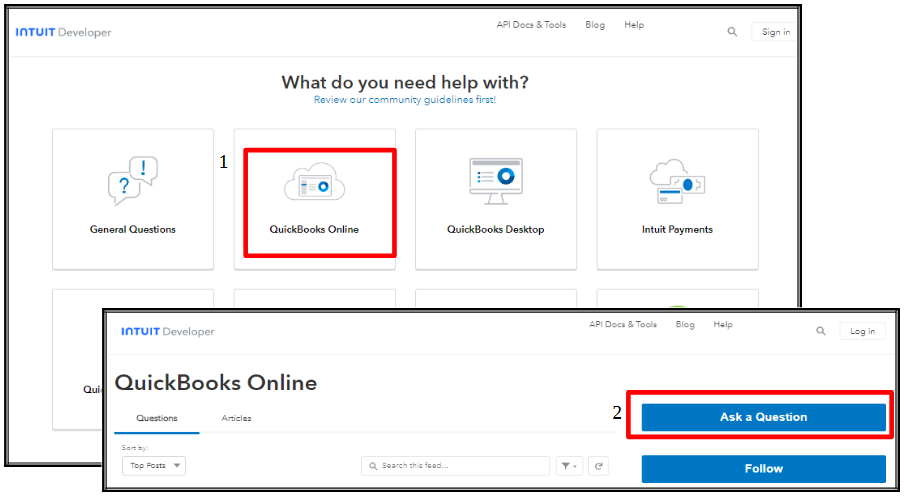Image resolution: width=907 pixels, height=497 pixels.
Task: Click the QuickBooks Online cloud icon
Action: [x=314, y=182]
